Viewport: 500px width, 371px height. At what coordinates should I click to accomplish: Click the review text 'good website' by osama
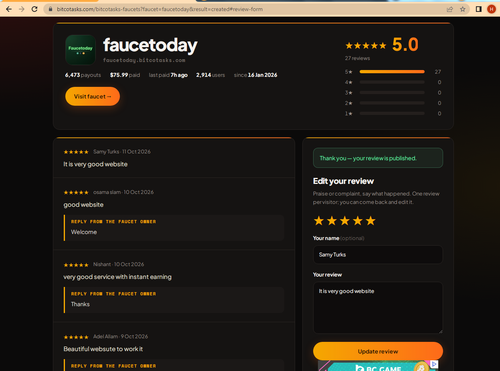[84, 205]
